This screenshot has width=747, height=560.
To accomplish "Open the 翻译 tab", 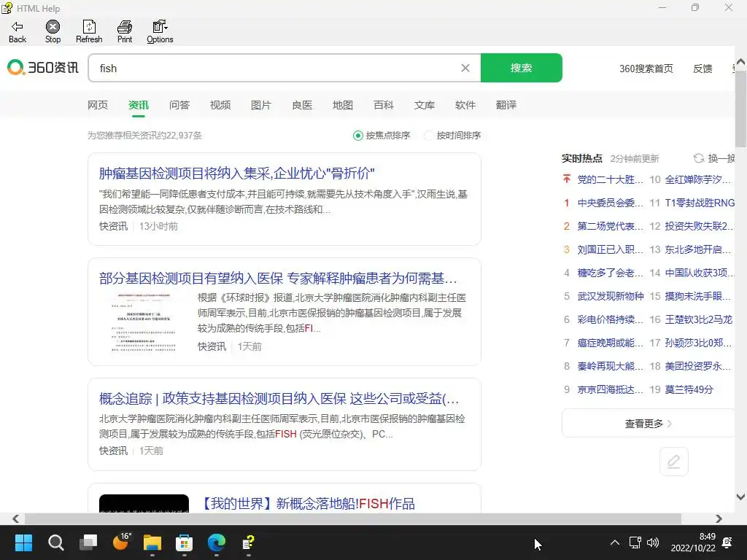I will [x=506, y=105].
